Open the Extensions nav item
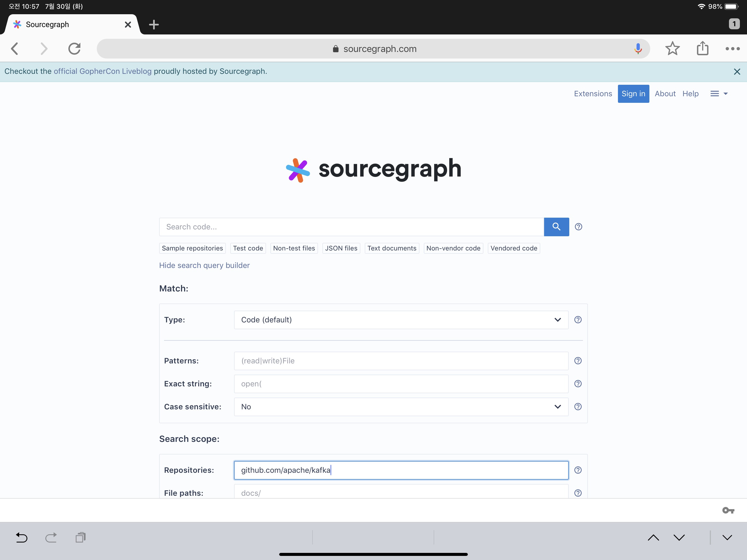The image size is (747, 560). 593,94
